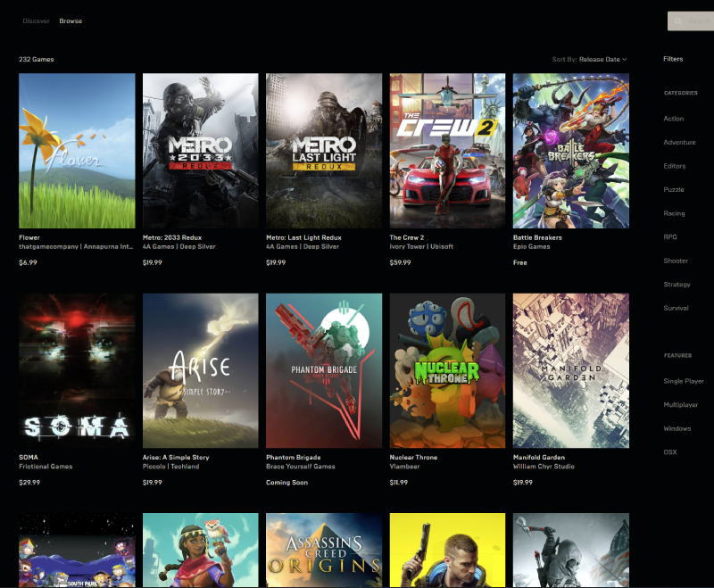Select the Single Player feature filter
The image size is (714, 588).
(684, 381)
